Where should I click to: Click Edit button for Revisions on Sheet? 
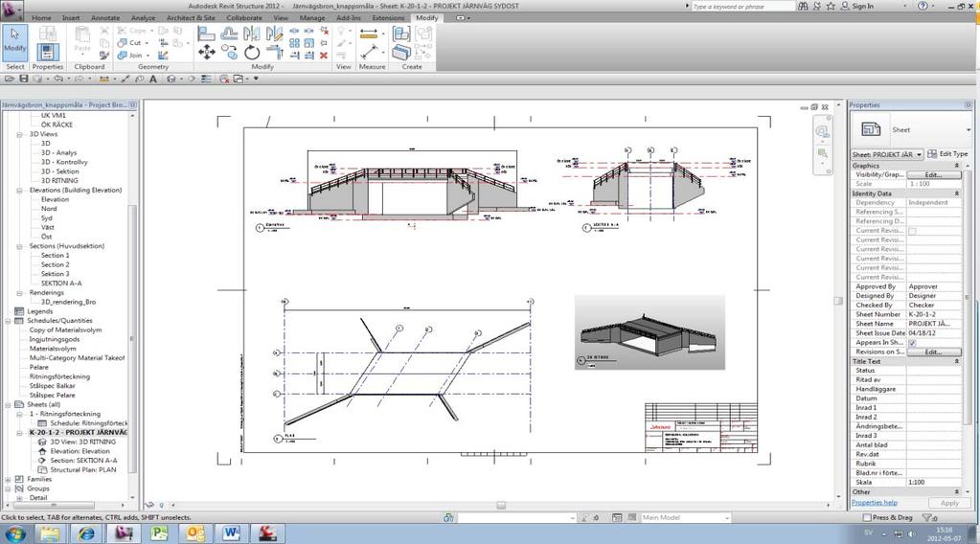[x=934, y=352]
